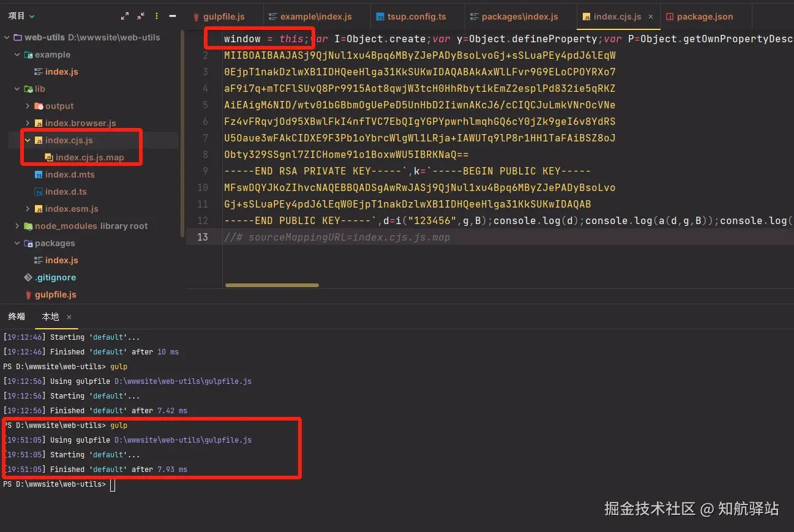Viewport: 794px width, 532px height.
Task: Collapse the packages folder
Action: point(17,243)
